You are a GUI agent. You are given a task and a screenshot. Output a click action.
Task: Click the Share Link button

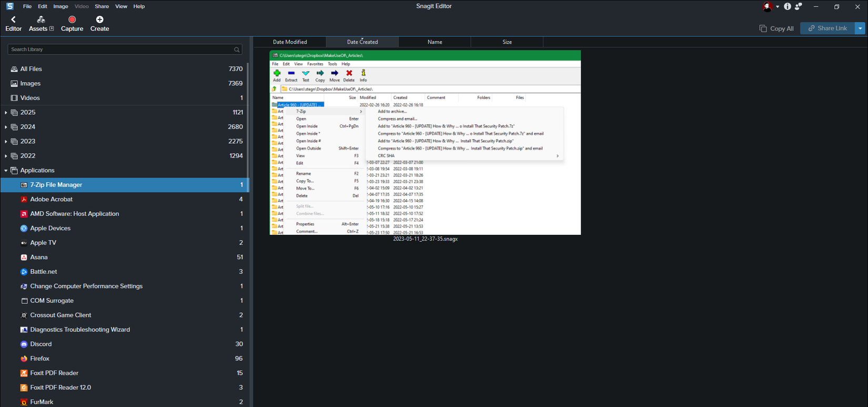click(827, 28)
